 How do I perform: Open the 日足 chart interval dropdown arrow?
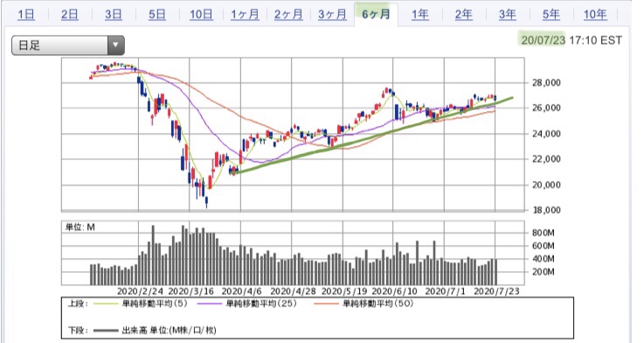(116, 45)
